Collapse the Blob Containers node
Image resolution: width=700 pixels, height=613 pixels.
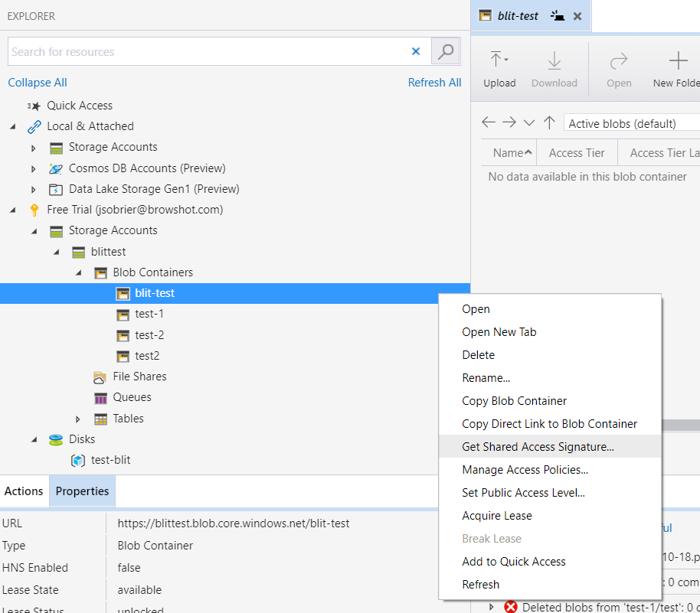[79, 272]
